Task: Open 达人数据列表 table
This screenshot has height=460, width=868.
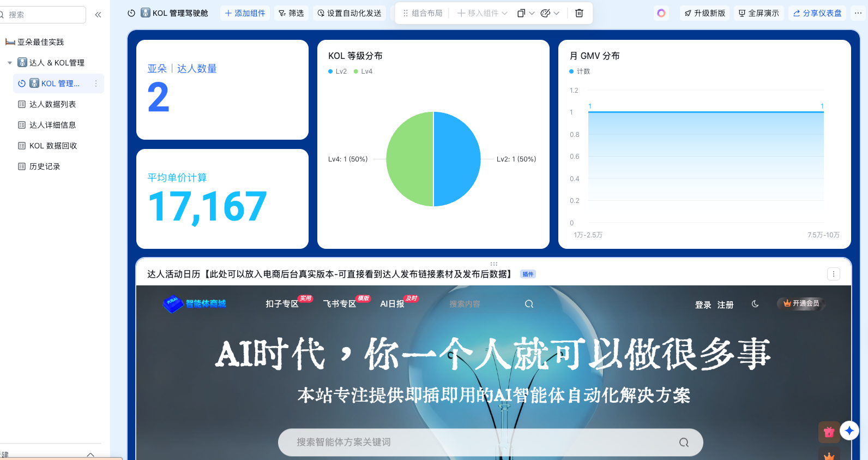Action: (52, 104)
